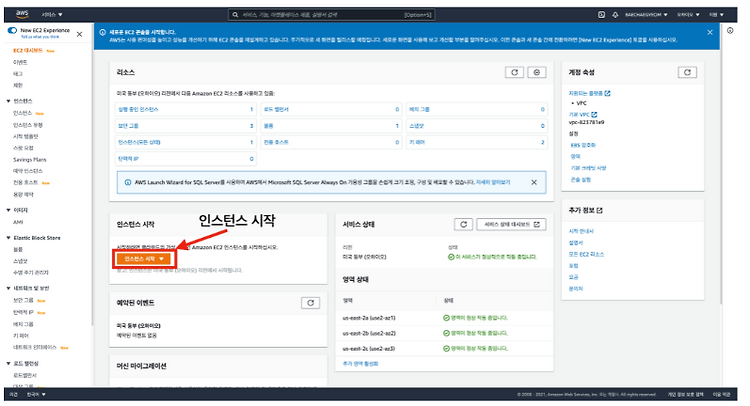Collapse the 인스턴스 section in sidebar
The image size is (750, 406).
[8, 101]
